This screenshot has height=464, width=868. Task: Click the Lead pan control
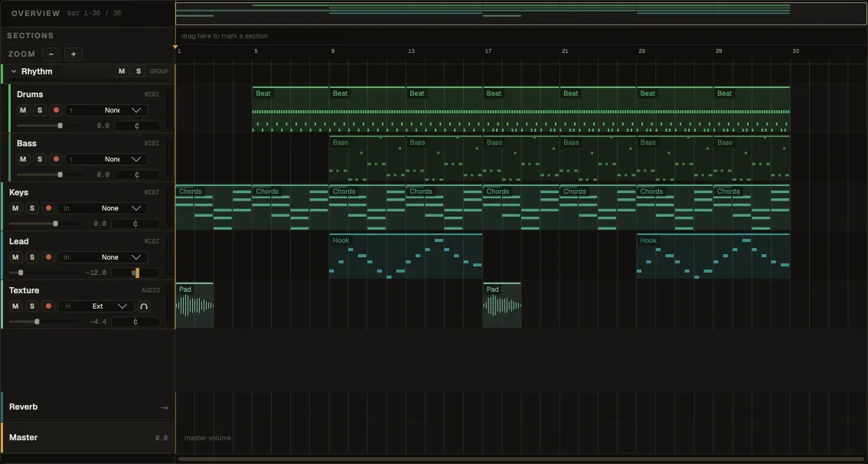click(135, 273)
